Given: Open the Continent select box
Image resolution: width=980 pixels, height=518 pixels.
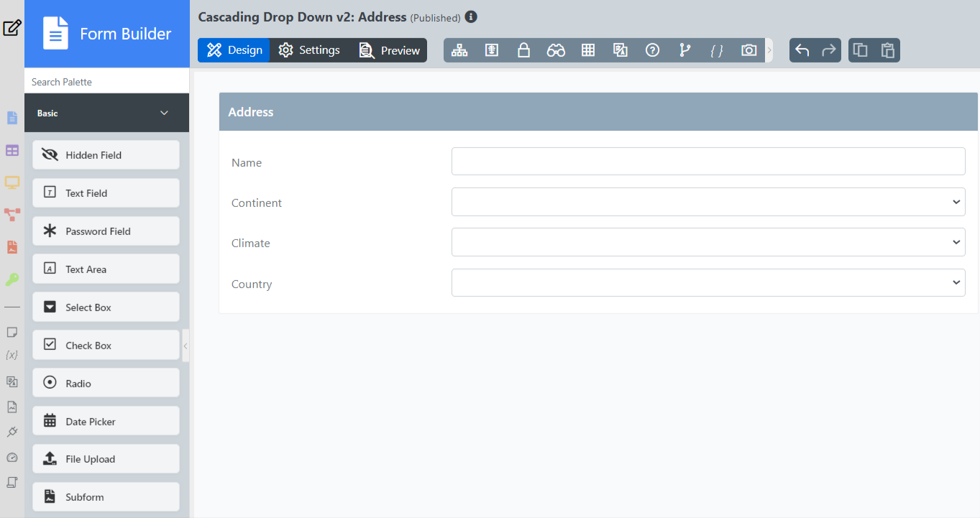Looking at the screenshot, I should click(708, 202).
